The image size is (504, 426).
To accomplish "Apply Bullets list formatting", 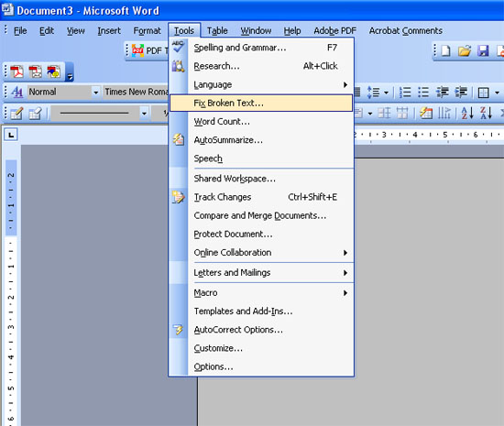I will 423,93.
